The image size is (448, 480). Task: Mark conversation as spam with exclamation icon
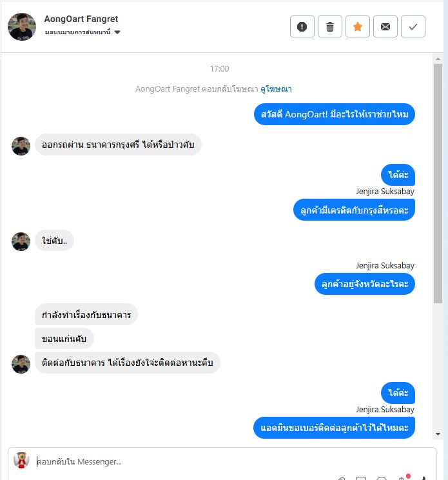302,26
